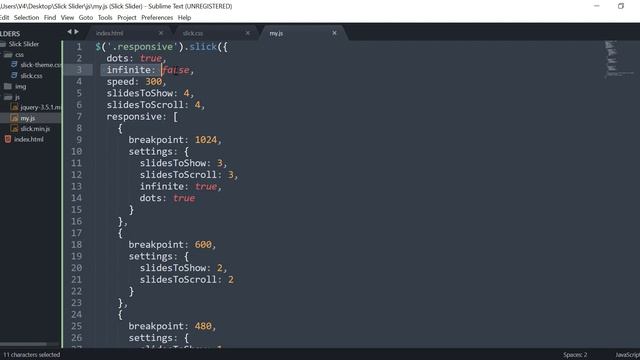Open the Preferences menu
Viewport: 640px width, 360px height.
click(157, 18)
